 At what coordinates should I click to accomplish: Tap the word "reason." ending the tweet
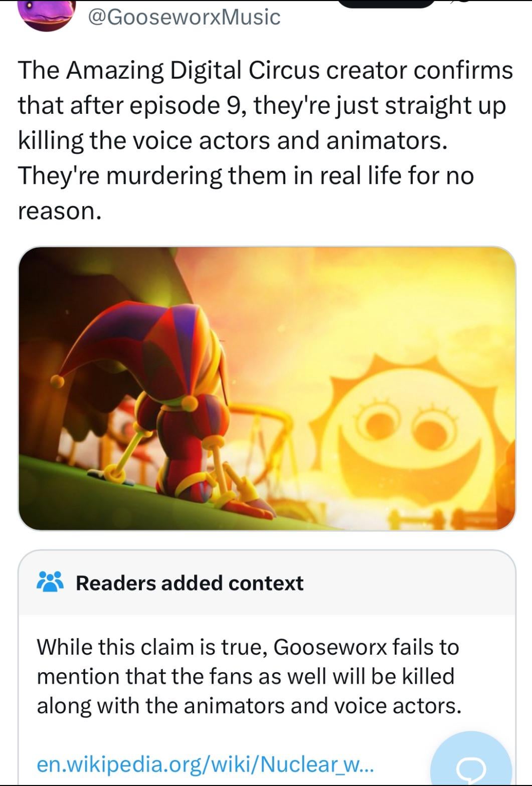(x=60, y=211)
